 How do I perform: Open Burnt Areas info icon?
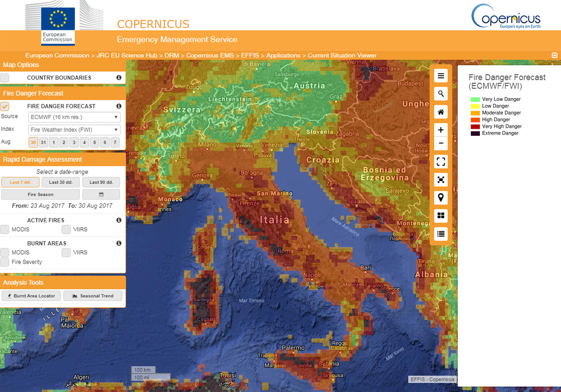119,243
